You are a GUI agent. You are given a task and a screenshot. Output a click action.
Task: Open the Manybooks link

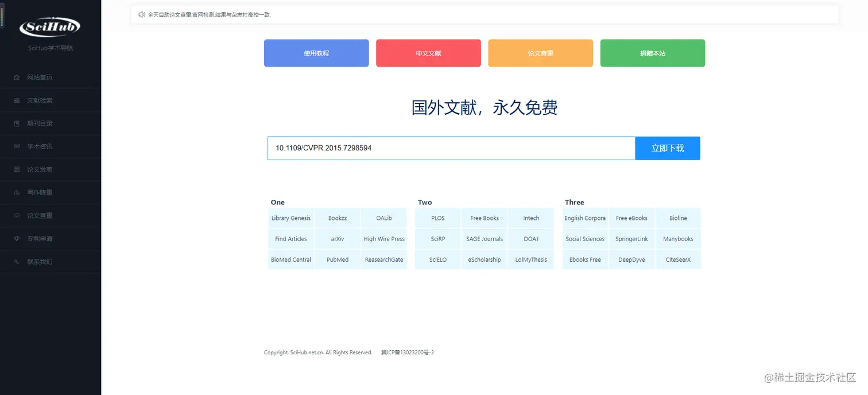pos(678,239)
